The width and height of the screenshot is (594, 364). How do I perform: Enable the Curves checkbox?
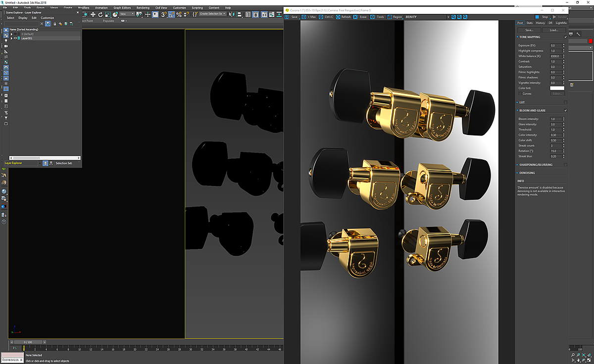tap(520, 93)
